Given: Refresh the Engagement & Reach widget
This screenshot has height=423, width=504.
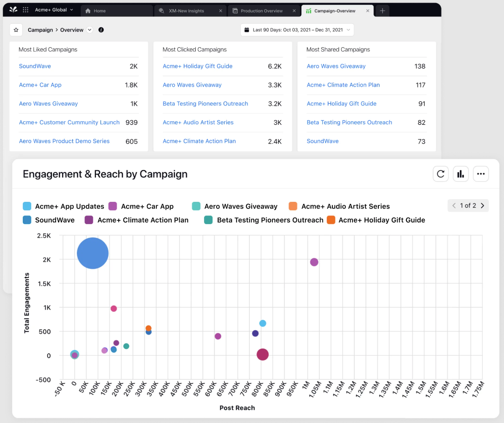Looking at the screenshot, I should tap(441, 174).
